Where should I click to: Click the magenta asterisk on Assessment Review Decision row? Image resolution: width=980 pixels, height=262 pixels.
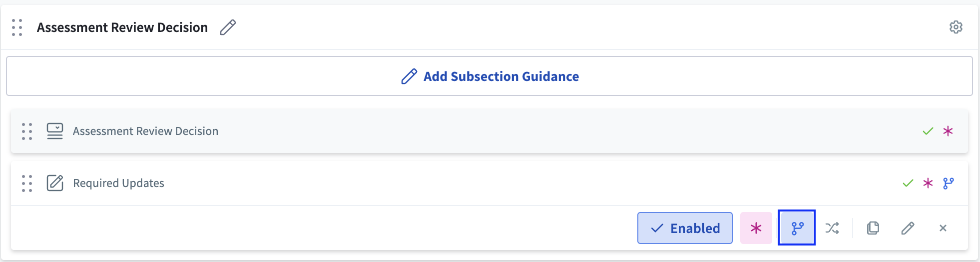pyautogui.click(x=948, y=131)
